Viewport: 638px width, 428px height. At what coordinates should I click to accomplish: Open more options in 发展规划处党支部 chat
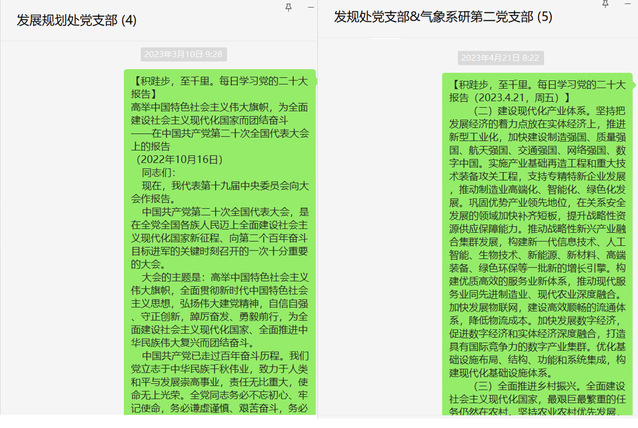tap(302, 22)
